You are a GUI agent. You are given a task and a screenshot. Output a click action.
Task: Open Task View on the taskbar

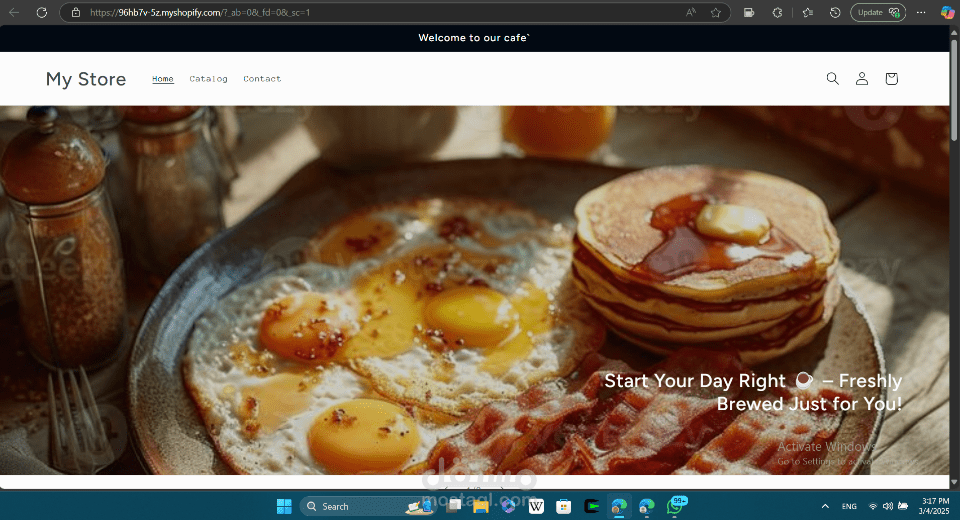click(x=454, y=507)
